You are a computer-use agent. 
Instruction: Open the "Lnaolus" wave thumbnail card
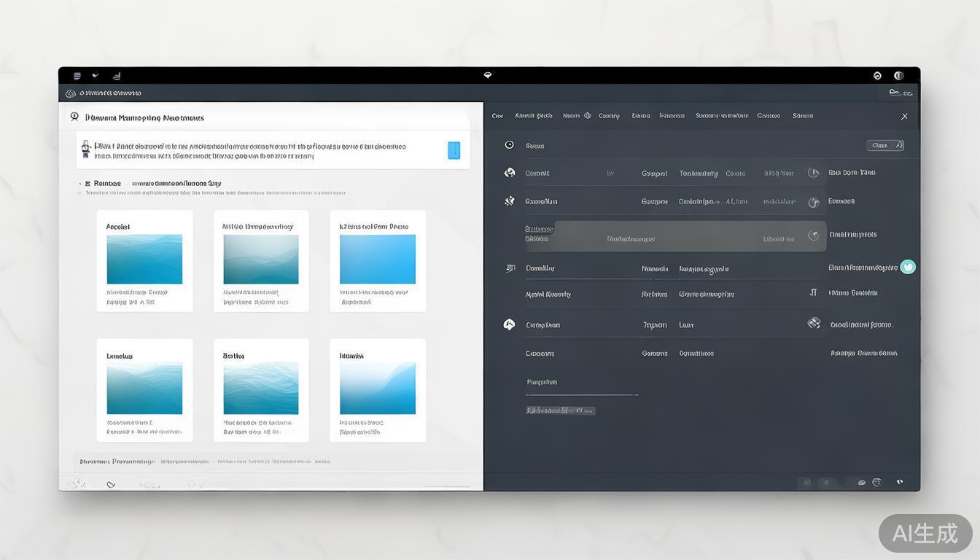[144, 390]
